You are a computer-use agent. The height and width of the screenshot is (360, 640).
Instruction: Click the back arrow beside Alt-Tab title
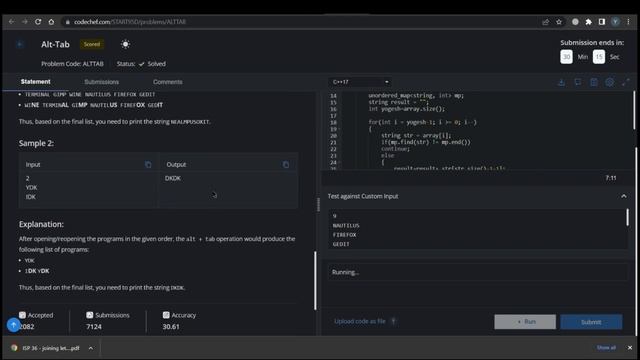(20, 44)
